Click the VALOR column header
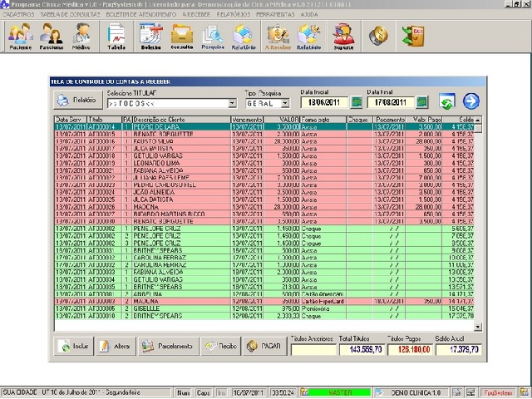Viewport: 532px width, 399px height. pos(282,120)
